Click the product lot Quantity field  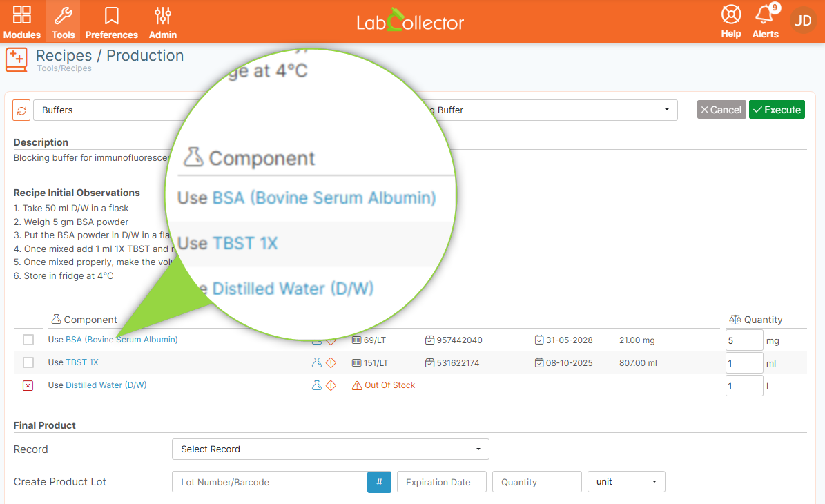point(536,482)
